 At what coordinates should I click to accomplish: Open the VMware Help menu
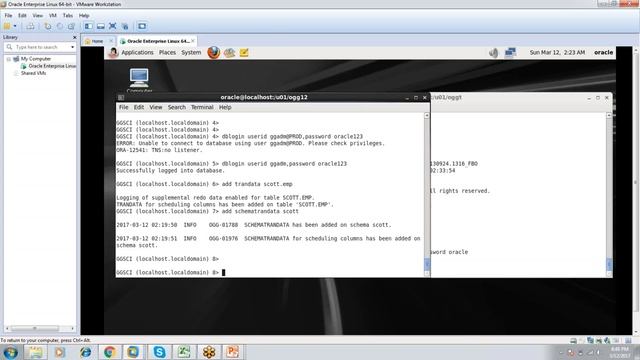(x=84, y=16)
